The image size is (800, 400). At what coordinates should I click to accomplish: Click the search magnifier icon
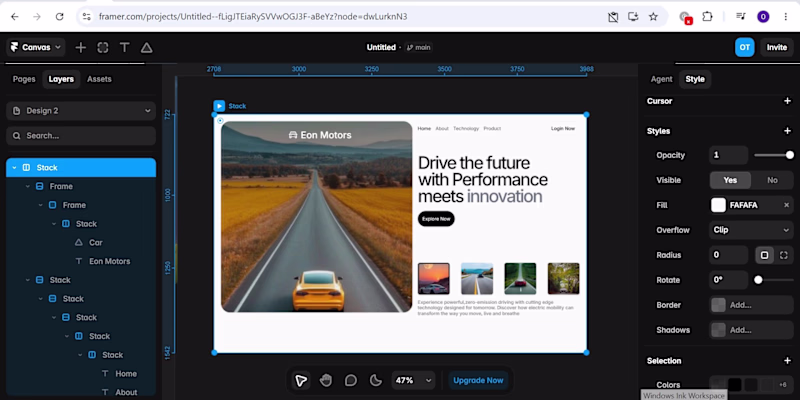(x=17, y=136)
